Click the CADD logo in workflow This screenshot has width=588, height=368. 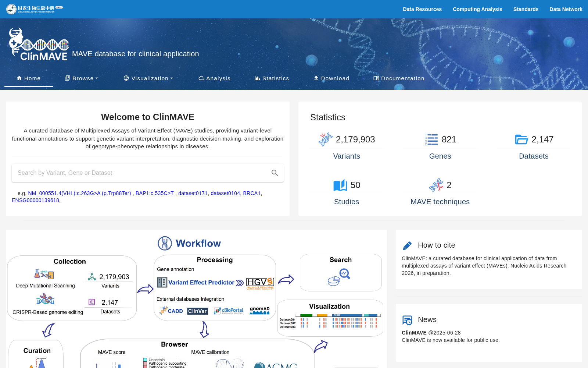171,311
